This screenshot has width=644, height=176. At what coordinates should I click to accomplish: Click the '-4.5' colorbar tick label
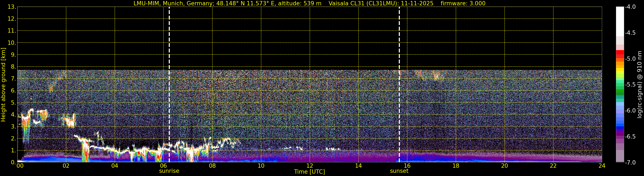click(630, 33)
